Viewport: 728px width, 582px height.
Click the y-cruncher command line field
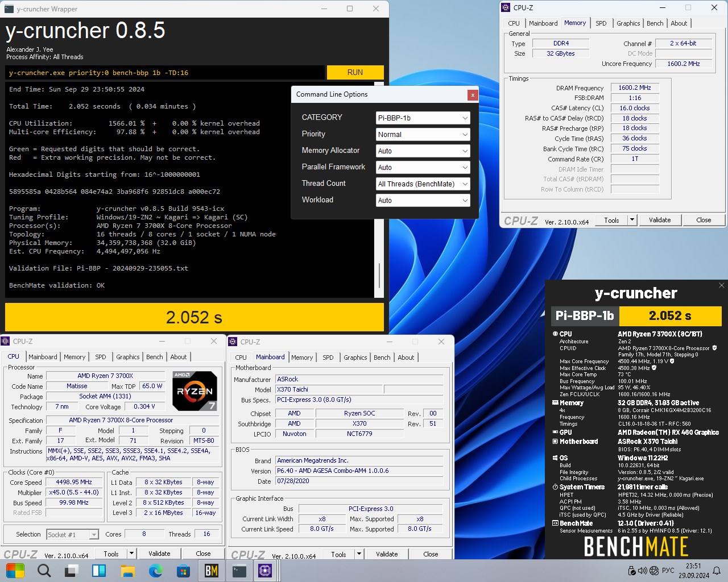166,73
